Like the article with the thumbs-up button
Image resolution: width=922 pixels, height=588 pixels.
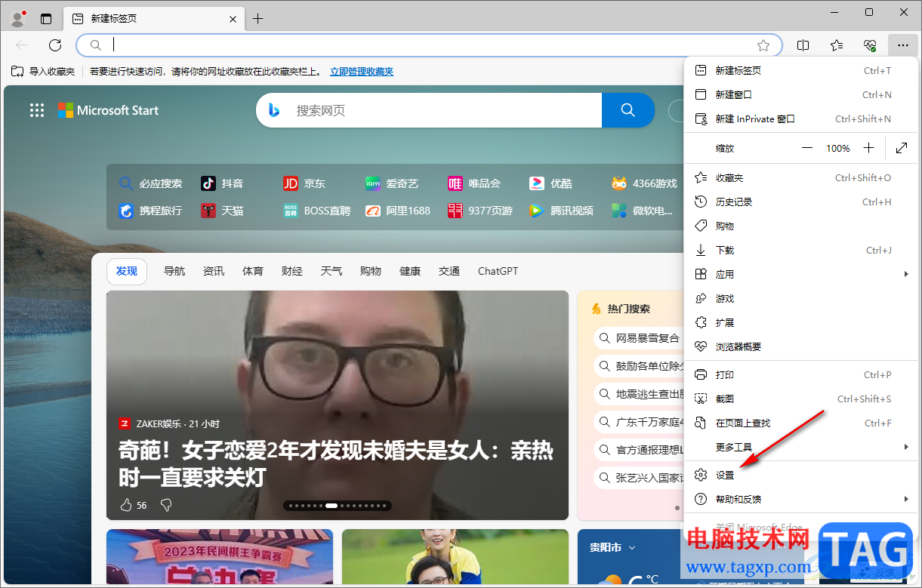tap(126, 505)
